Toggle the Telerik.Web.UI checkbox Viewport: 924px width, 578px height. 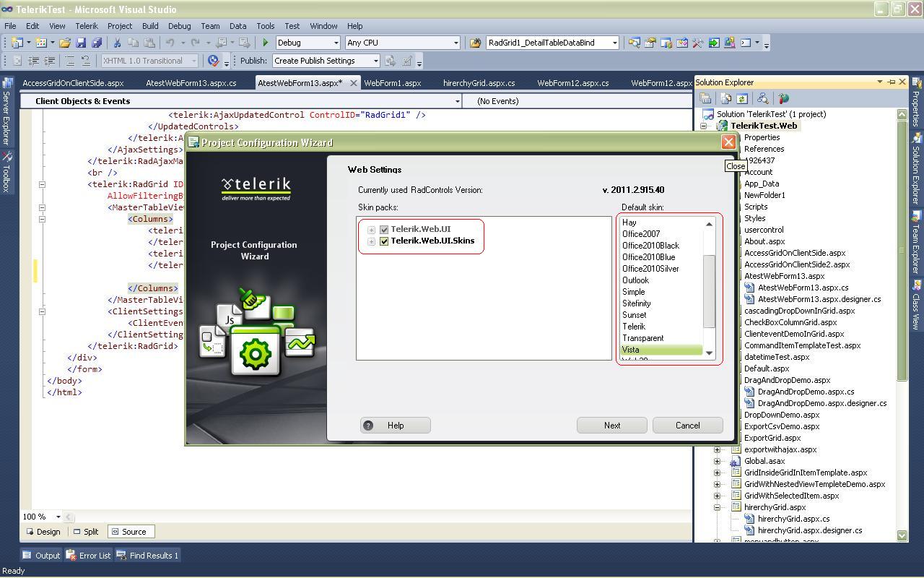pyautogui.click(x=384, y=230)
